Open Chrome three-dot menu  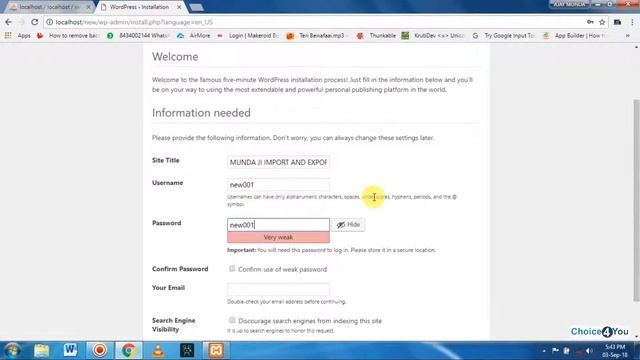coord(632,22)
